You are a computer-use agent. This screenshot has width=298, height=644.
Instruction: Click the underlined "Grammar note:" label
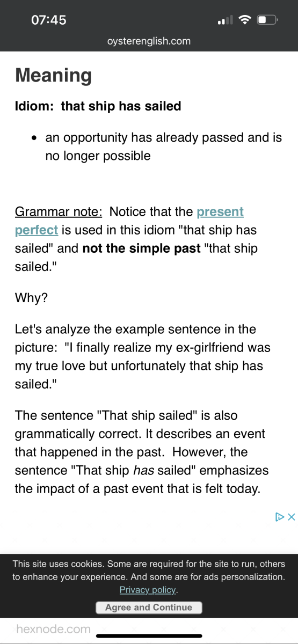(59, 212)
